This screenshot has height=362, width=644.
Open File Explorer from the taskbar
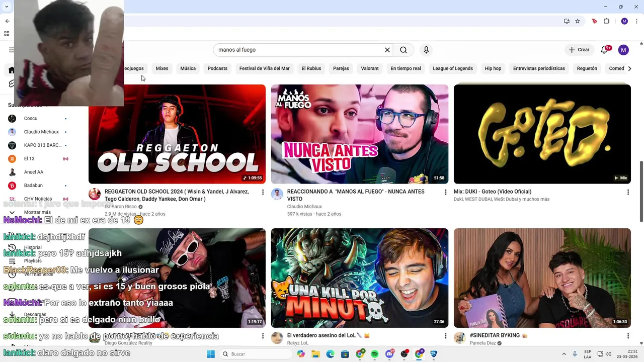click(x=315, y=354)
